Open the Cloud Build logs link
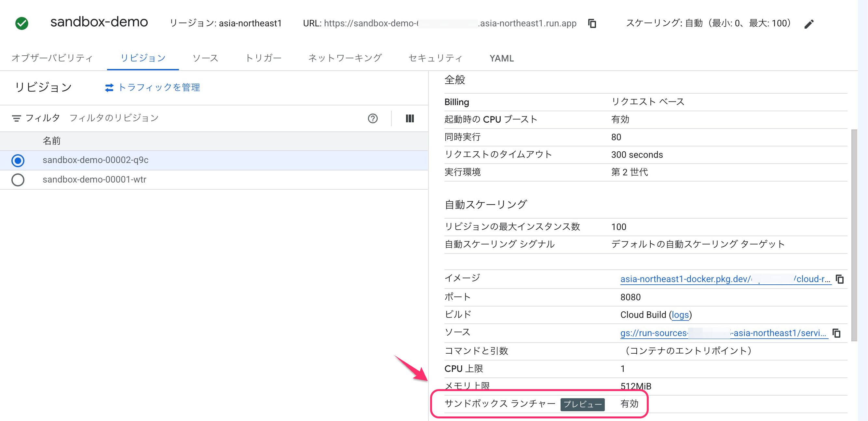Viewport: 868px width, 421px height. (x=680, y=315)
